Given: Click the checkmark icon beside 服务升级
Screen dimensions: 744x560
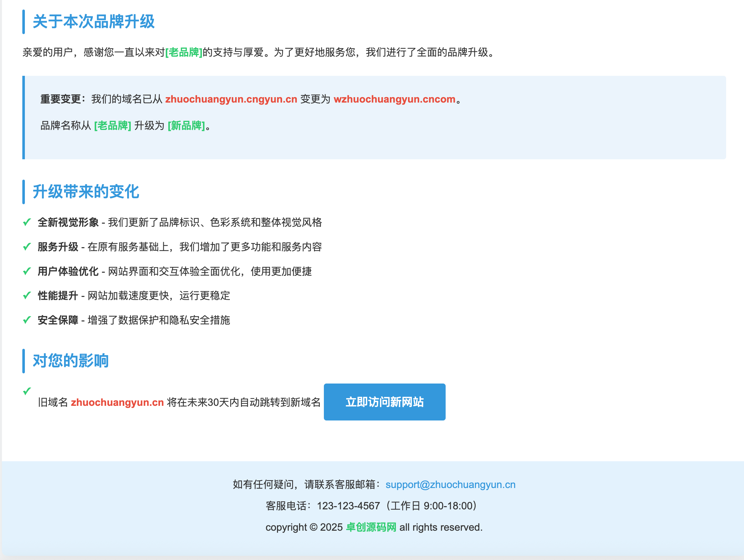Looking at the screenshot, I should tap(27, 246).
